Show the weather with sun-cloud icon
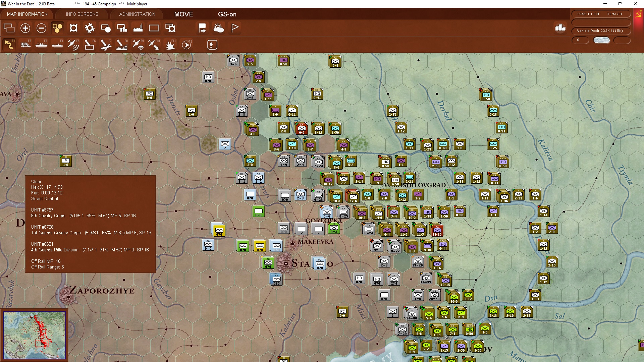 (219, 28)
